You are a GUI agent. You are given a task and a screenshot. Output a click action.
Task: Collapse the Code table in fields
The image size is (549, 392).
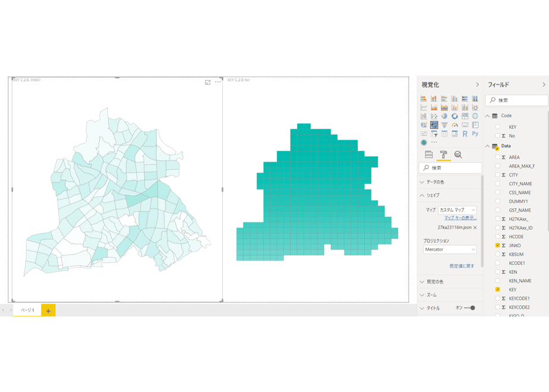click(487, 116)
